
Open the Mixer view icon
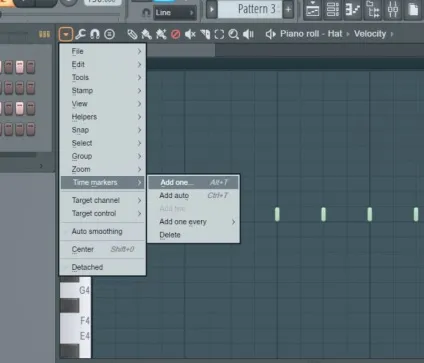(393, 9)
